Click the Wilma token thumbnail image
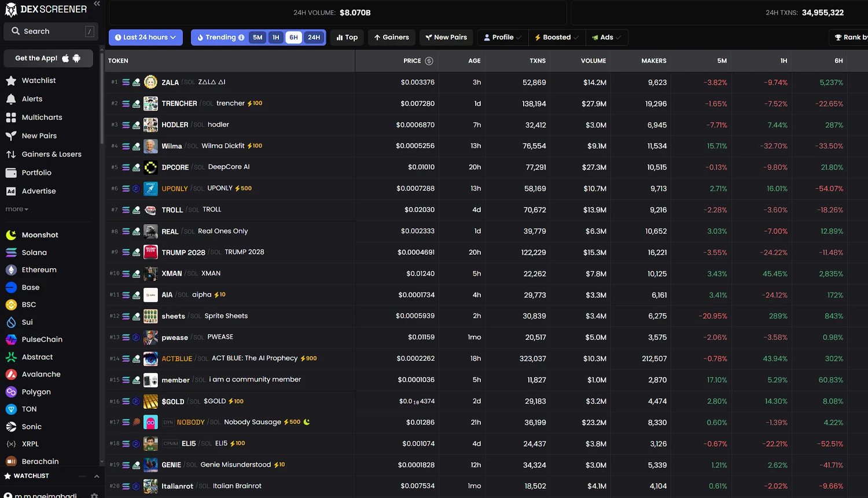Viewport: 868px width, 498px height. click(x=150, y=146)
